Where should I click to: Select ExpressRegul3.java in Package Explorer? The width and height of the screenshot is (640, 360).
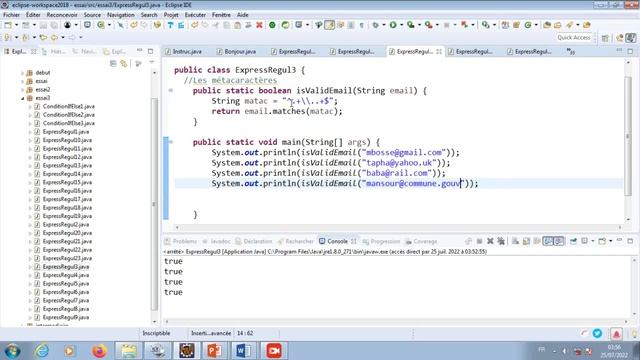click(x=66, y=267)
